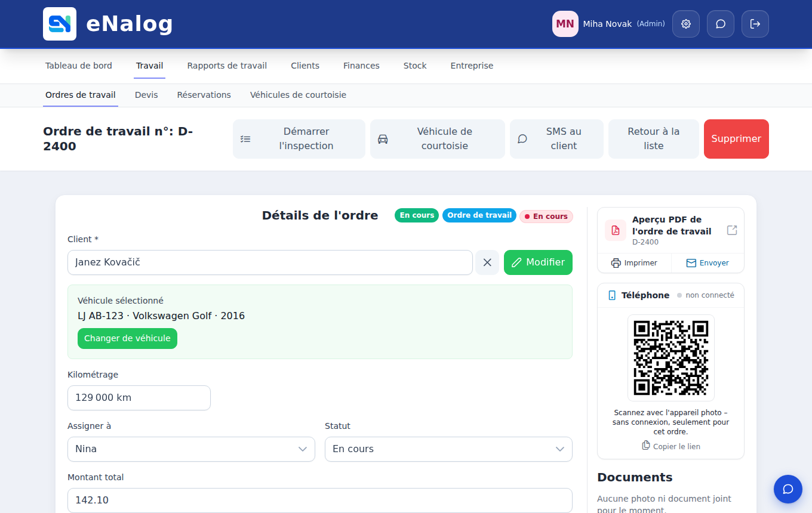This screenshot has height=513, width=812.
Task: Log out using the exit icon
Action: 755,24
